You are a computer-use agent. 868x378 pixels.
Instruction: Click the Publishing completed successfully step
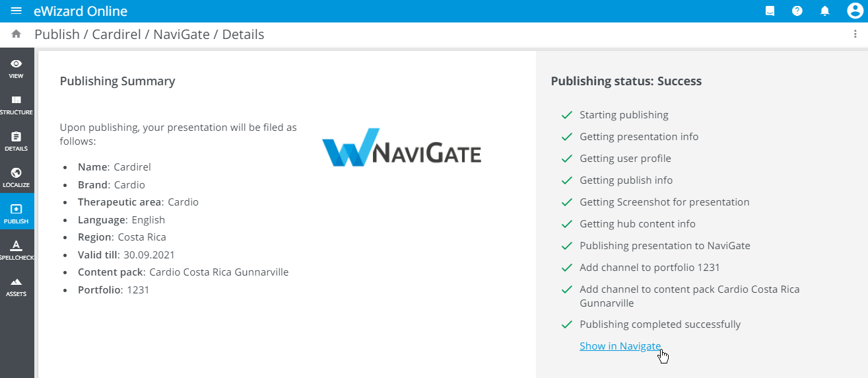pos(659,324)
